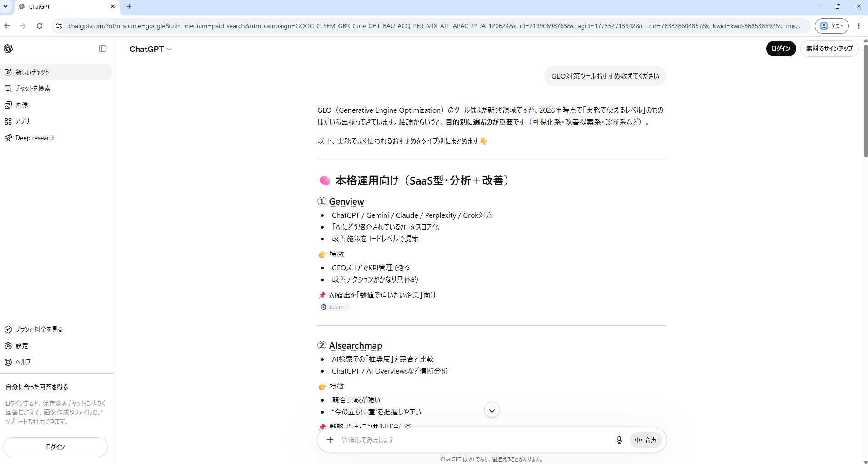Click the address bar URL
Viewport: 868px width, 464px height.
(434, 26)
